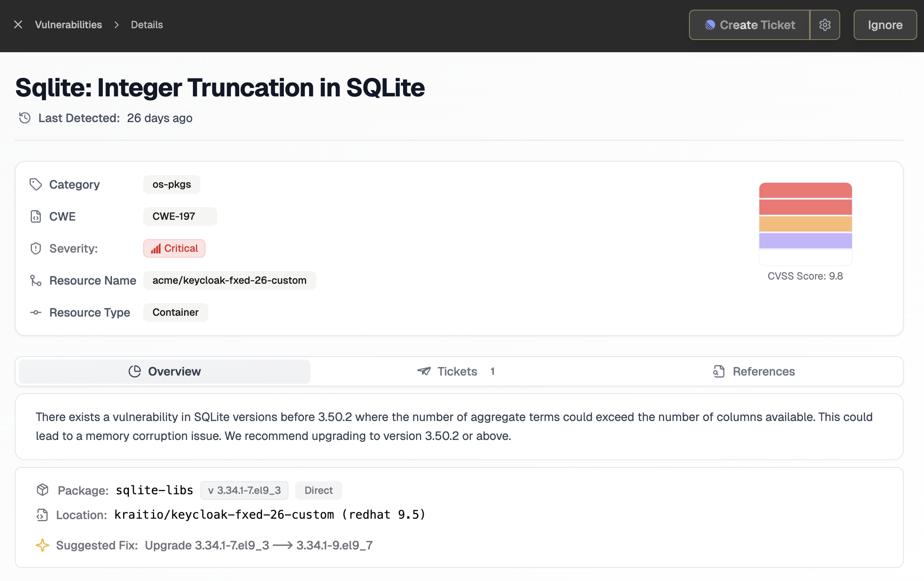Click the Last Detected clock icon
This screenshot has width=924, height=581.
tap(25, 118)
